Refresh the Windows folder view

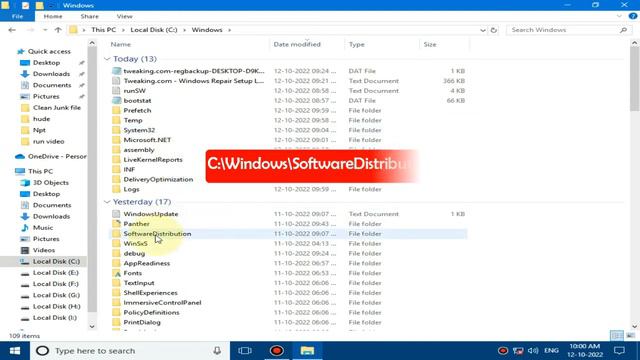pyautogui.click(x=493, y=30)
